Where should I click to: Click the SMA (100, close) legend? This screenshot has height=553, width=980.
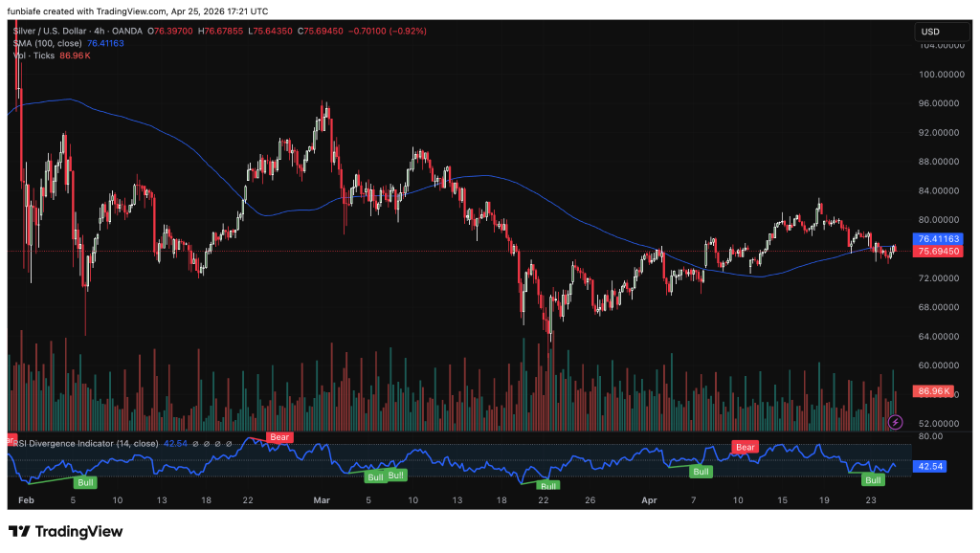point(48,43)
